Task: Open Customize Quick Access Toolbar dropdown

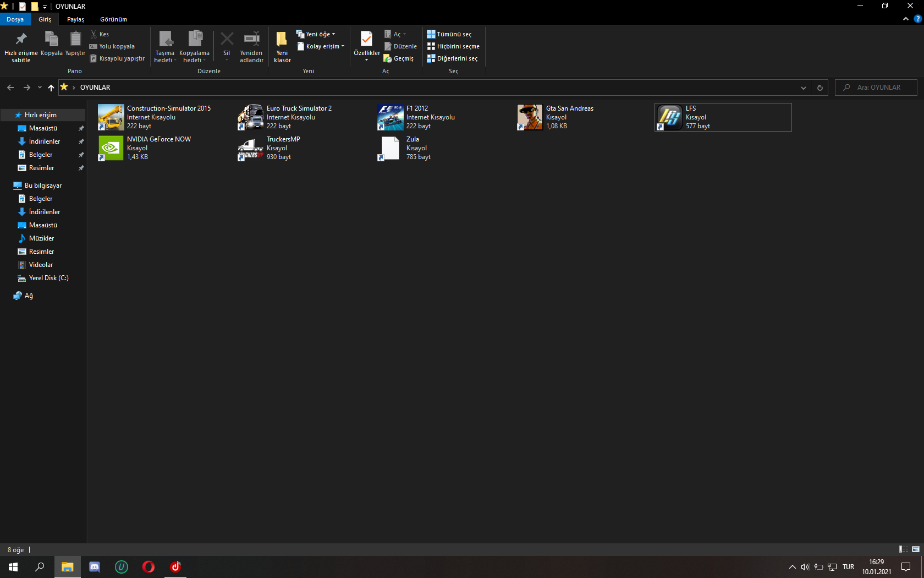Action: (45, 7)
